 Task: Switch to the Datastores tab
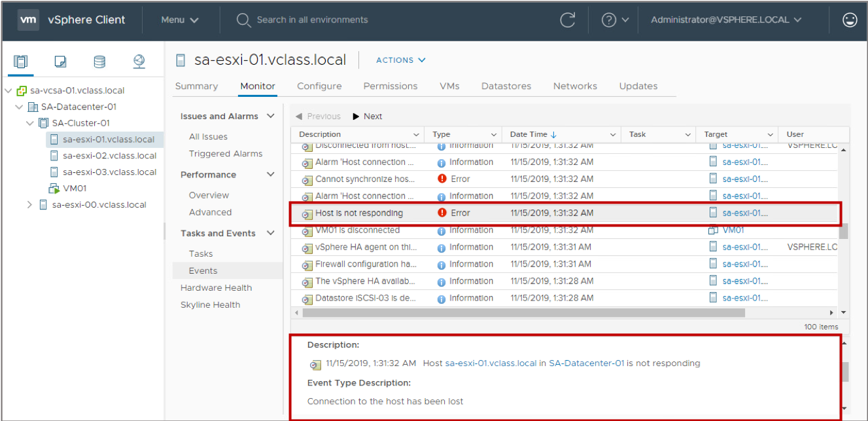click(x=506, y=86)
